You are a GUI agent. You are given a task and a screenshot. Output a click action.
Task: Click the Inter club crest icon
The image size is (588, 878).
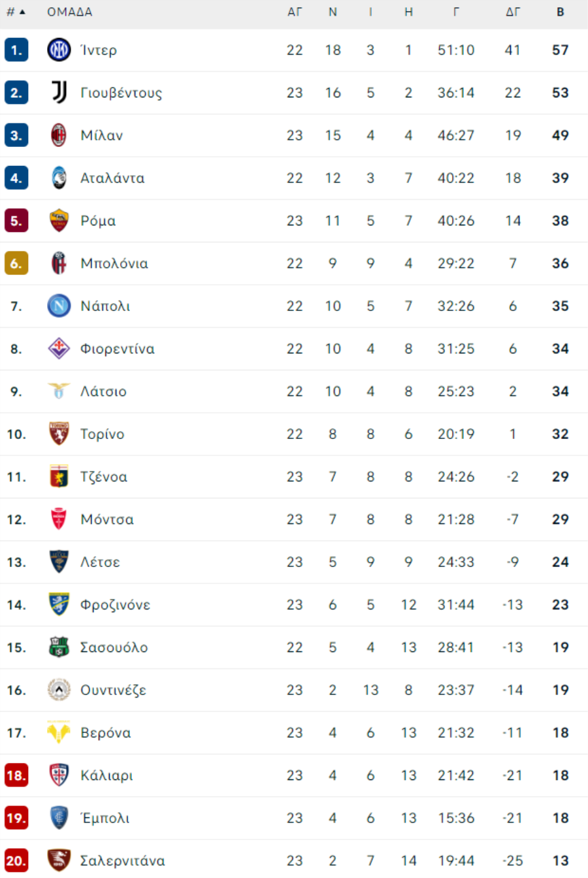tap(59, 50)
